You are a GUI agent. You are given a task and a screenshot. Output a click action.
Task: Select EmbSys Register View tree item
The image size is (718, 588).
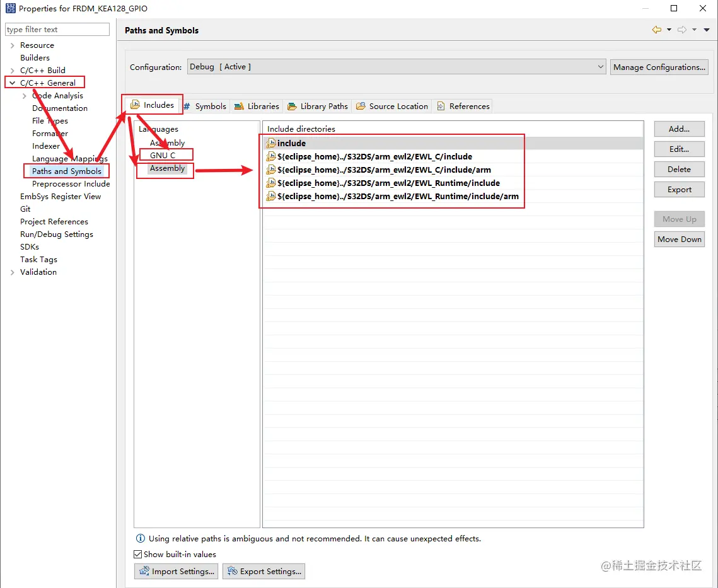[x=61, y=197]
